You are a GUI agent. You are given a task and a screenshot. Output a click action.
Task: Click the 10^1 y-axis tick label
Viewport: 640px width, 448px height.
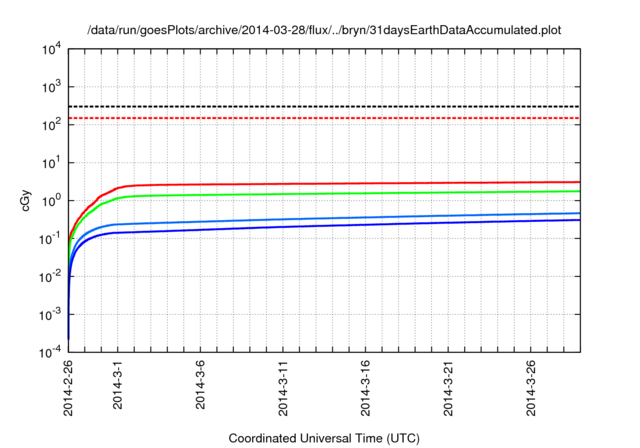point(51,163)
